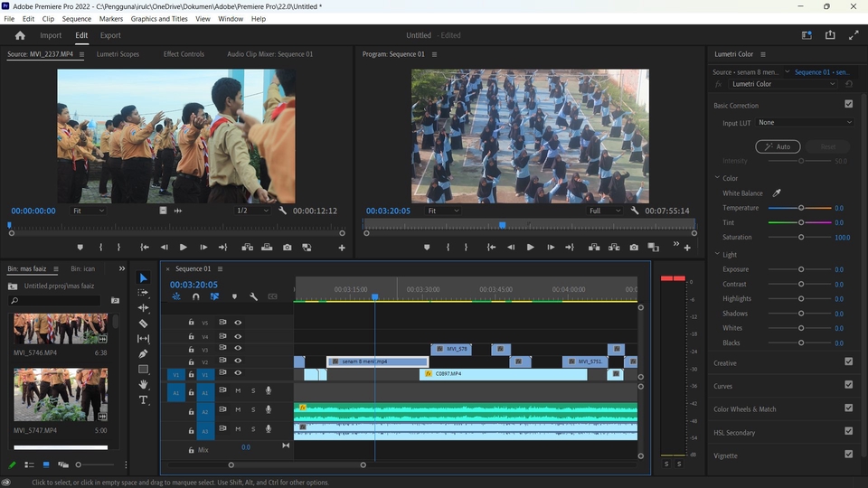Open the Sequence menu
Viewport: 868px width, 488px height.
point(76,19)
